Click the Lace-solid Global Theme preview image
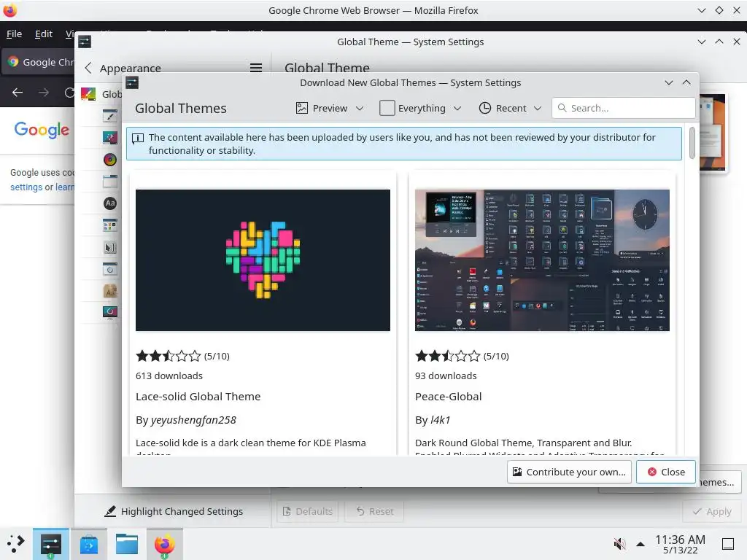This screenshot has height=560, width=747. (x=263, y=260)
